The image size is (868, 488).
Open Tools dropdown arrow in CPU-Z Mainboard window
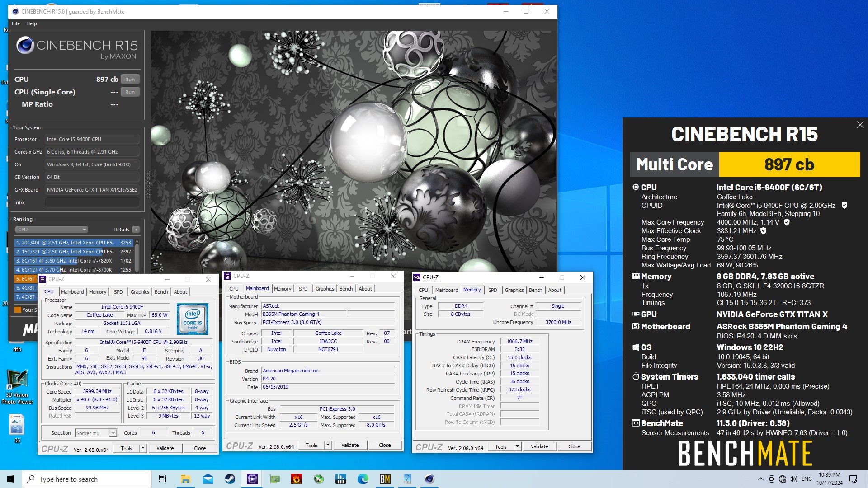click(x=328, y=445)
